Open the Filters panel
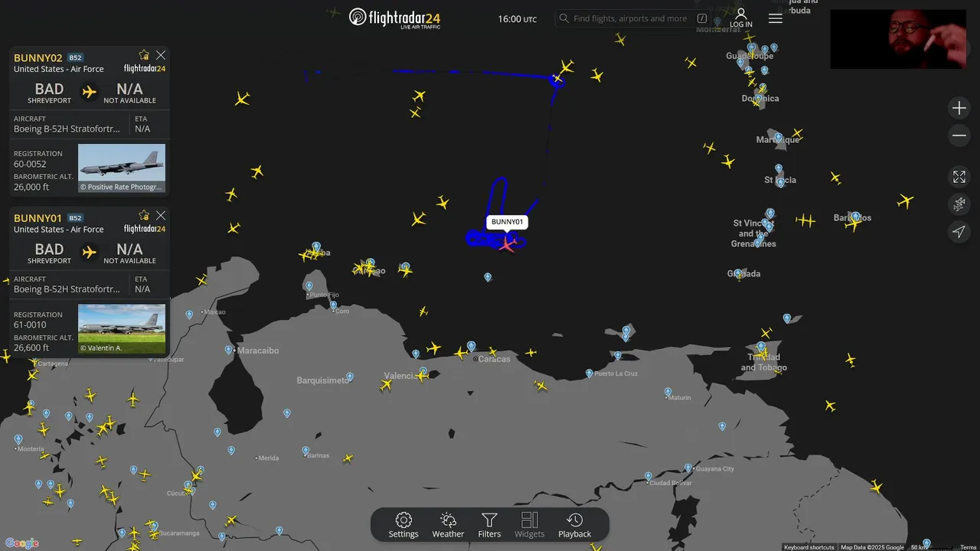 pyautogui.click(x=489, y=525)
